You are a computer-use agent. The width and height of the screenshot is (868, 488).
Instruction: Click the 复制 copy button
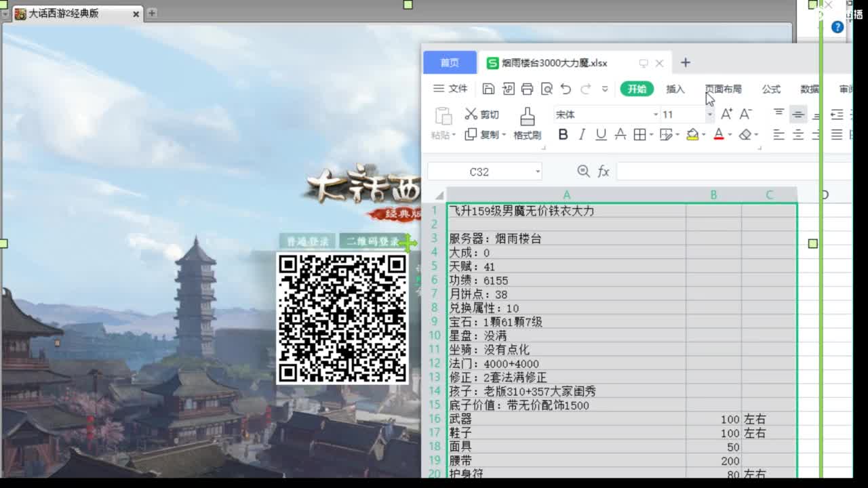(x=482, y=135)
